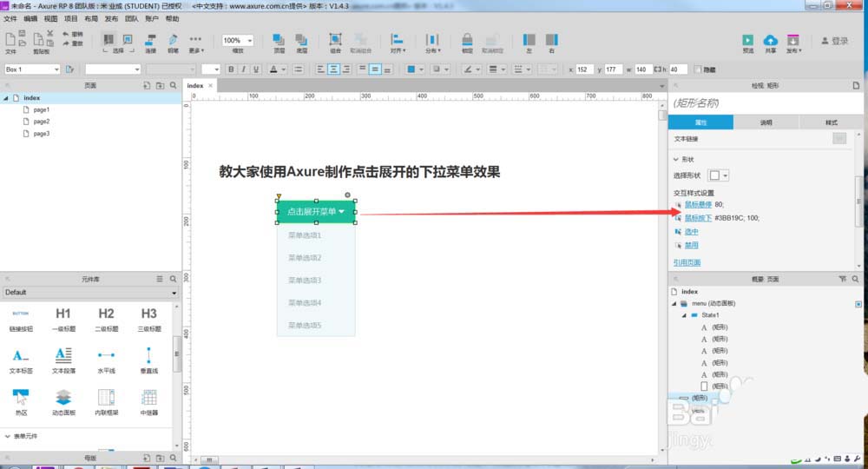
Task: Click the Selected (选中) style link
Action: pyautogui.click(x=692, y=232)
